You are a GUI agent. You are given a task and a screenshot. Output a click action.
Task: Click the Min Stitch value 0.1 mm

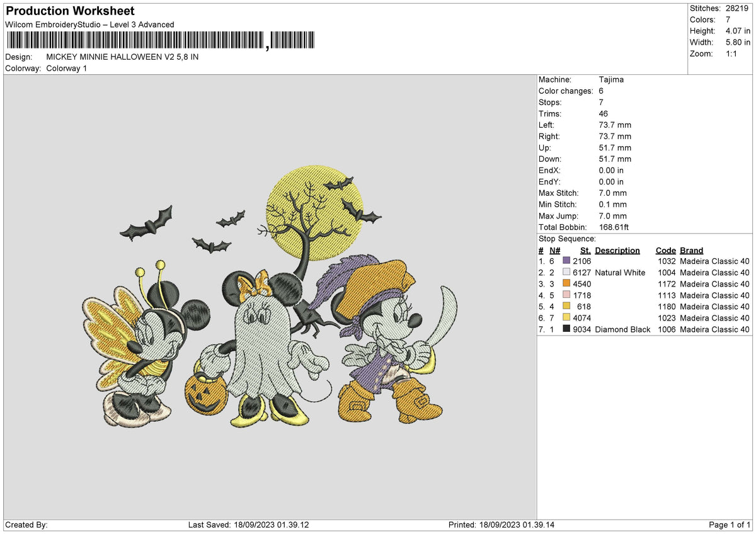click(612, 204)
